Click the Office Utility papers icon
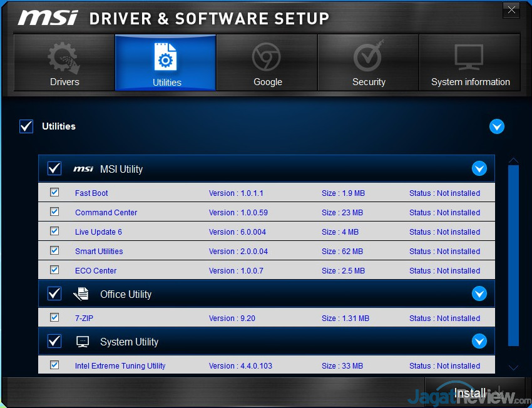The width and height of the screenshot is (532, 408). (x=81, y=294)
